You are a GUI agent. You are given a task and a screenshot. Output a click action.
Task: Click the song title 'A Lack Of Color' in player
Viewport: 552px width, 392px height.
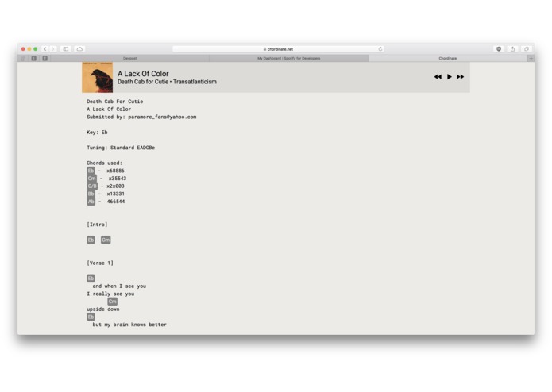click(x=143, y=74)
